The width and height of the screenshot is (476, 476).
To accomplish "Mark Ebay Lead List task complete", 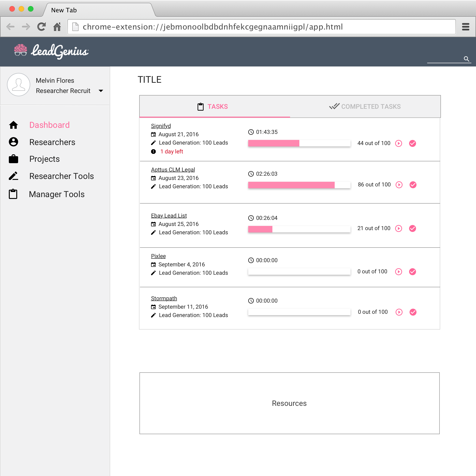I will tap(413, 228).
